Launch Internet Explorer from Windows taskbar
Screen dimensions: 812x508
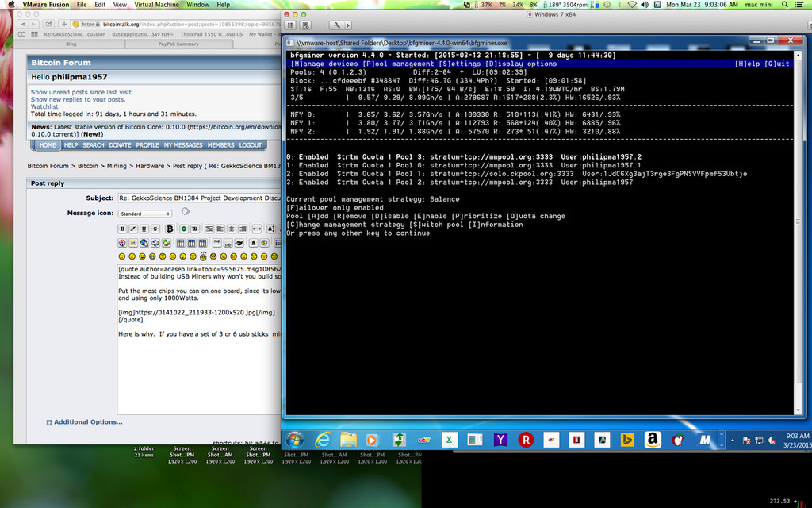323,441
